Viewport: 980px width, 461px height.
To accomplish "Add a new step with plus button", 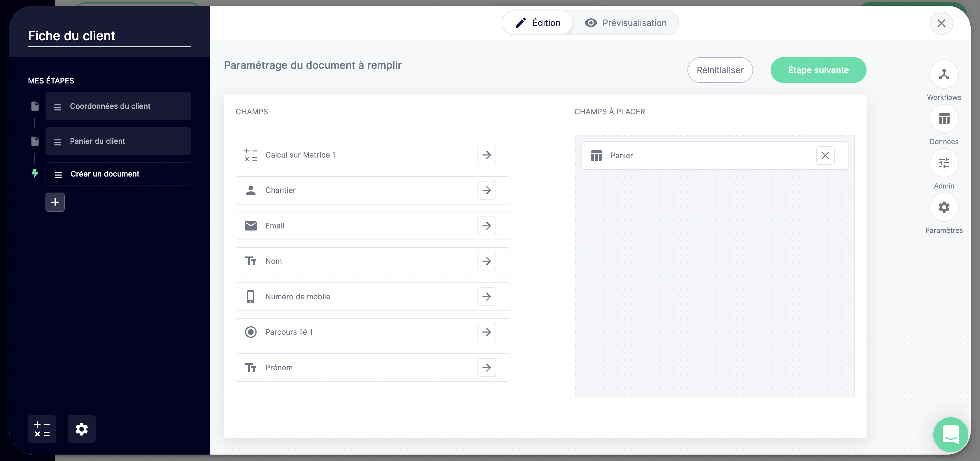I will [x=55, y=202].
